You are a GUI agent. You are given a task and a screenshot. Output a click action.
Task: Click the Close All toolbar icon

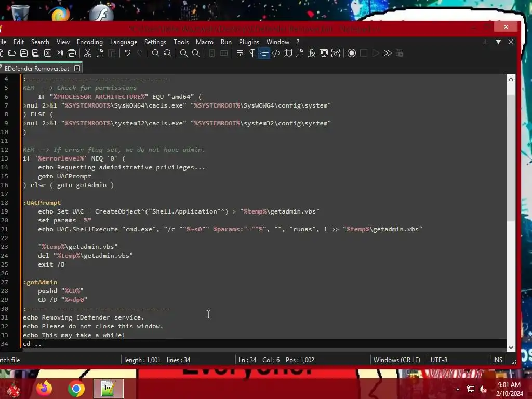pos(60,54)
